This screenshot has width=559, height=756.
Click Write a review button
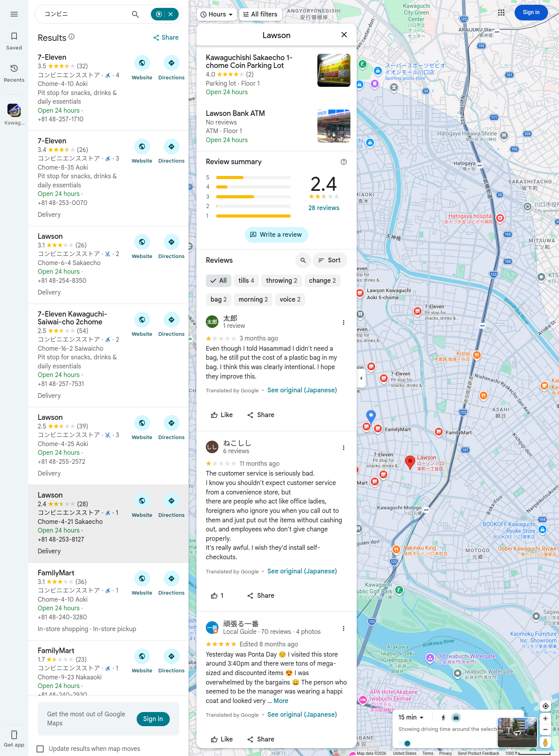(277, 235)
